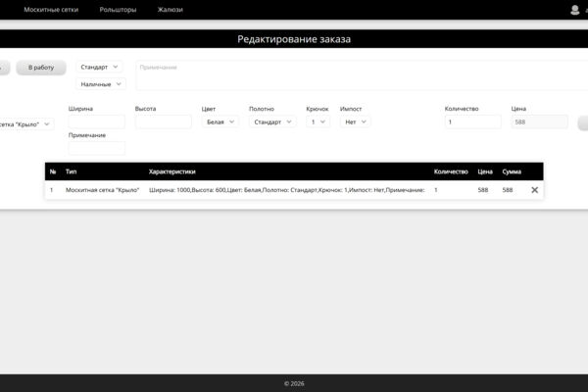This screenshot has width=588, height=392.
Task: Open Жалюзи menu item
Action: [171, 10]
